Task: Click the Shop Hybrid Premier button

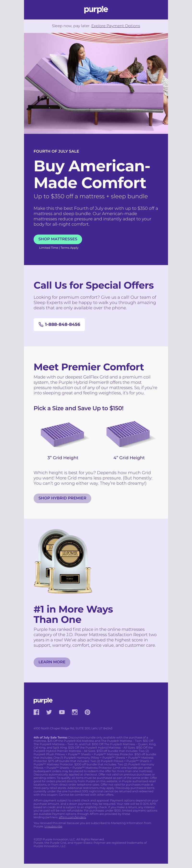Action: point(62,498)
